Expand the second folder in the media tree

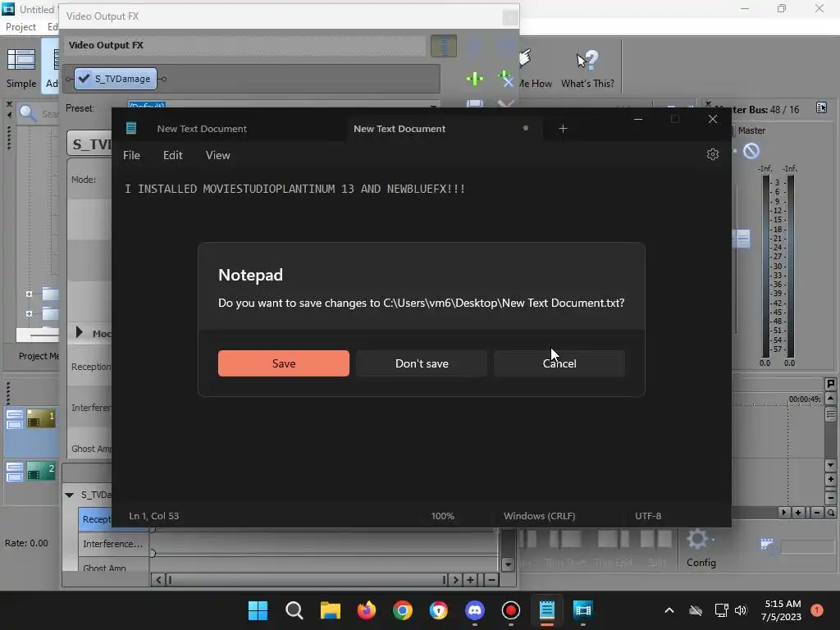pyautogui.click(x=29, y=313)
